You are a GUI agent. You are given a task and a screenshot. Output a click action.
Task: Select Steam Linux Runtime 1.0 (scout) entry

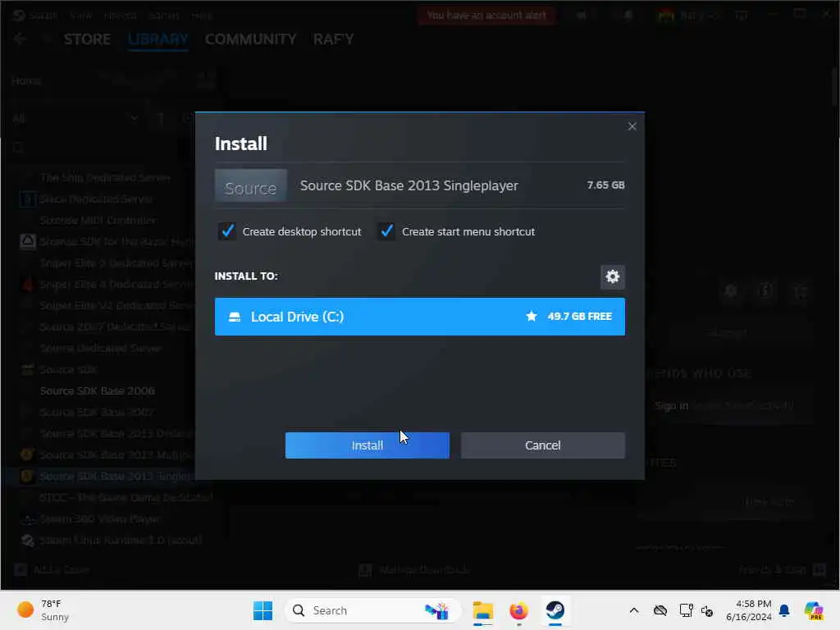click(x=121, y=540)
